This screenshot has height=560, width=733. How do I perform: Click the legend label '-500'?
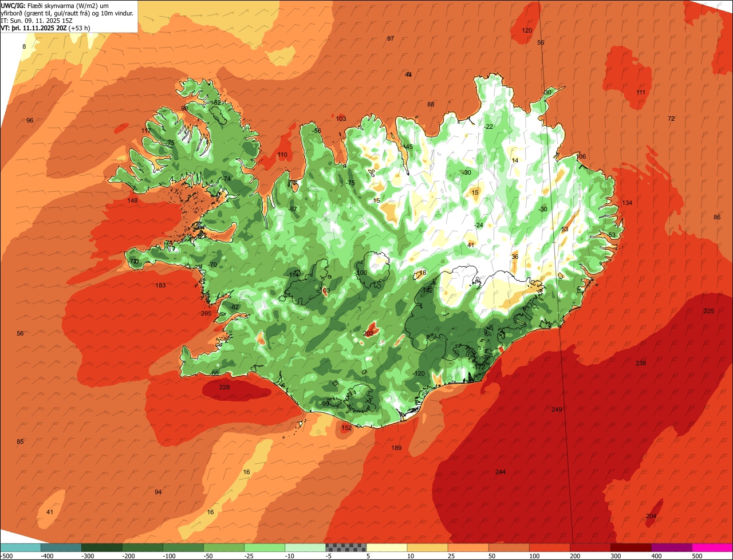click(x=6, y=555)
